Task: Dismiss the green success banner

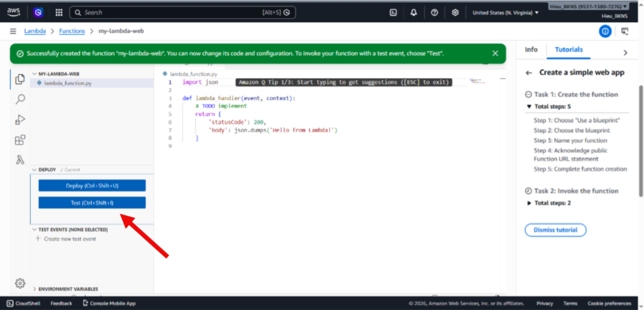Action: pyautogui.click(x=496, y=53)
